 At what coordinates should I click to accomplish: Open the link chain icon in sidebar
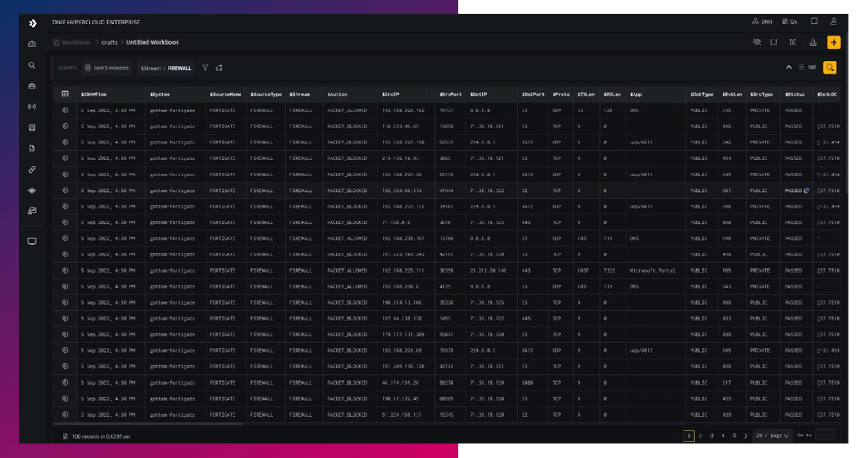(x=32, y=170)
